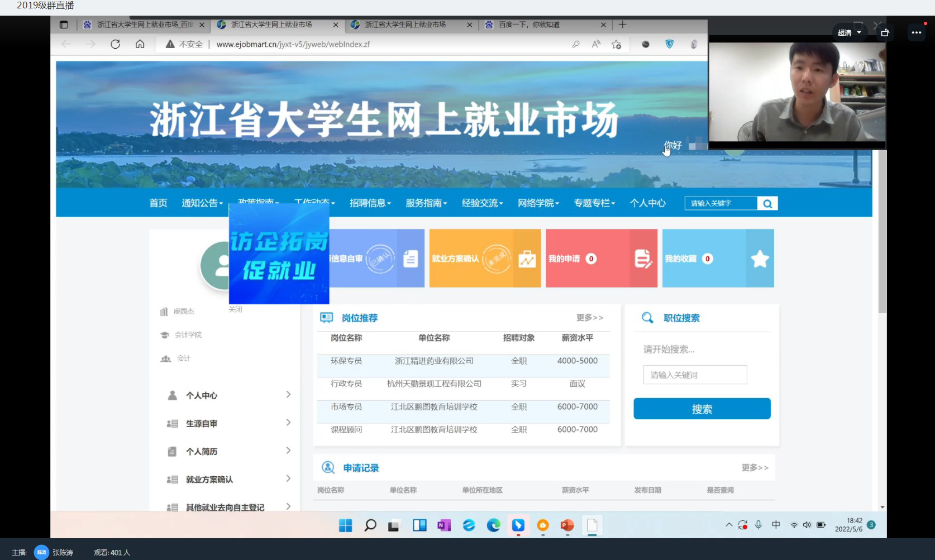Click the presenter webcam video thumbnail
Image resolution: width=935 pixels, height=560 pixels.
point(797,92)
